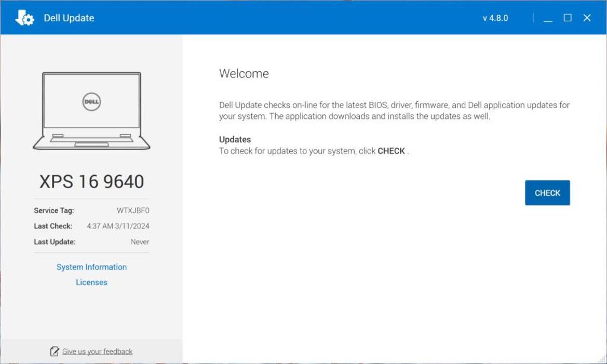The width and height of the screenshot is (607, 364).
Task: Open the Licenses link
Action: coord(92,282)
